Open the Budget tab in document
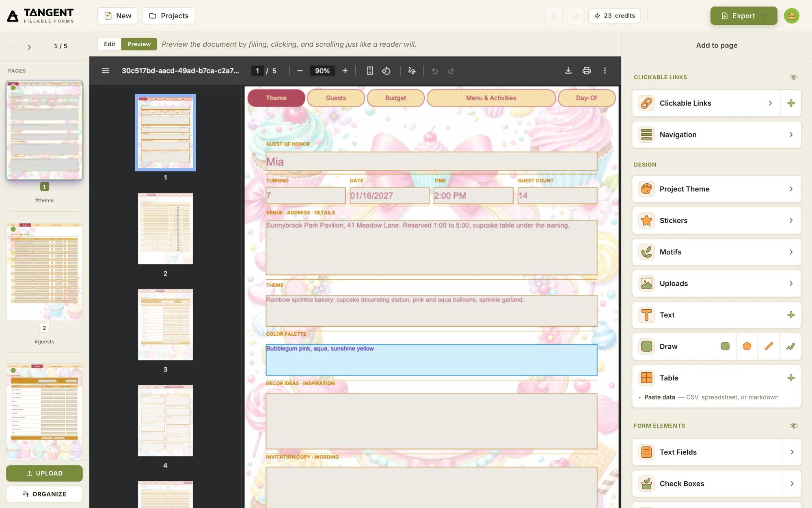Viewport: 812px width, 508px height. click(395, 98)
